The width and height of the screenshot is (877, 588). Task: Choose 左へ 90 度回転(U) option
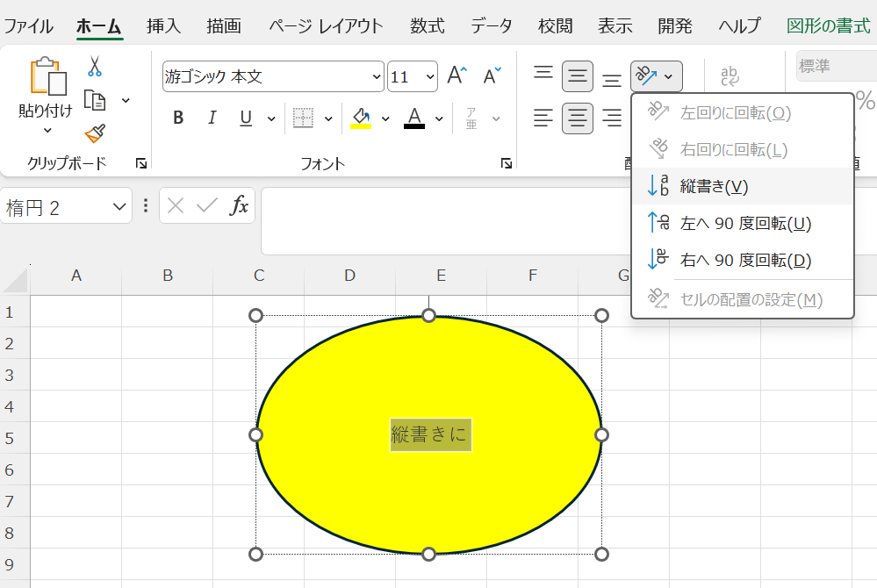(x=745, y=223)
